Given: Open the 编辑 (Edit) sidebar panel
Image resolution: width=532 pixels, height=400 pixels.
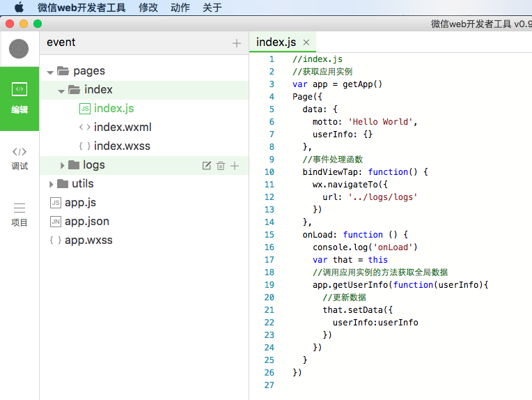Looking at the screenshot, I should 19,98.
